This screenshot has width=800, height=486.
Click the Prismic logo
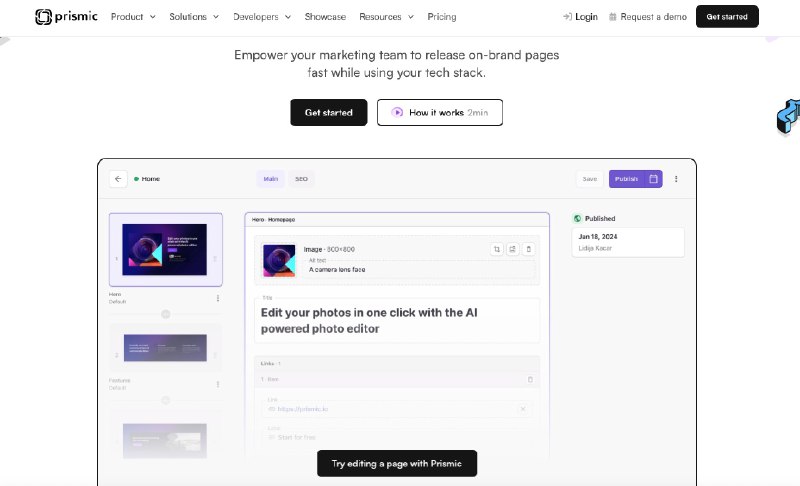[x=66, y=17]
